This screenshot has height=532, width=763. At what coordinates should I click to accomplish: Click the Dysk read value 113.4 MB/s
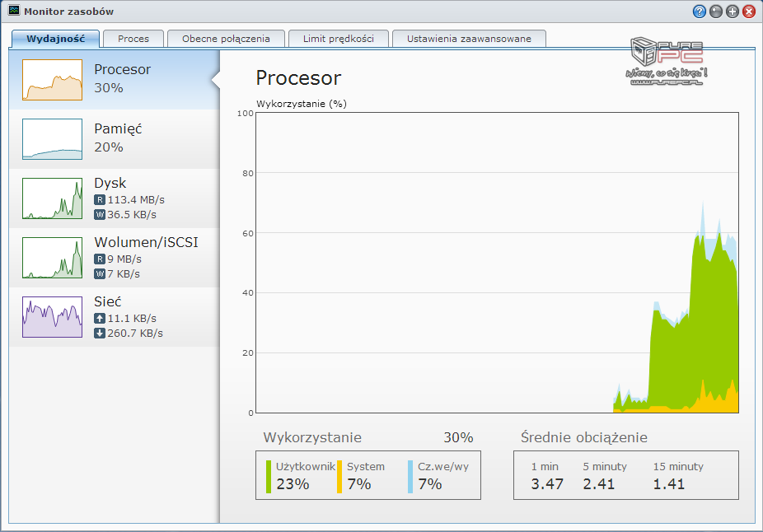tap(136, 200)
